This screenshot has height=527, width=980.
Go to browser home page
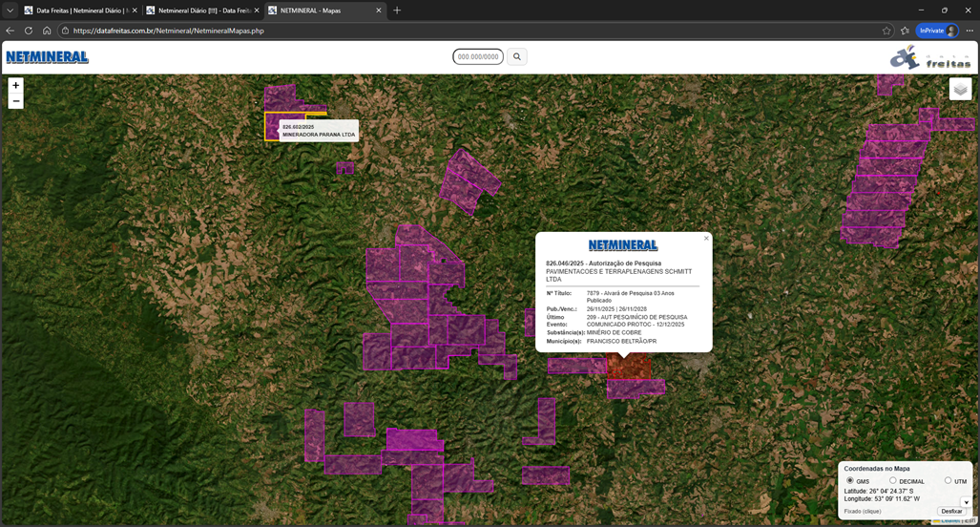[x=47, y=31]
